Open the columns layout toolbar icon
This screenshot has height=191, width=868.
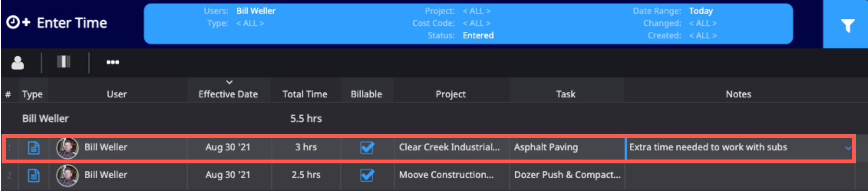[x=64, y=61]
